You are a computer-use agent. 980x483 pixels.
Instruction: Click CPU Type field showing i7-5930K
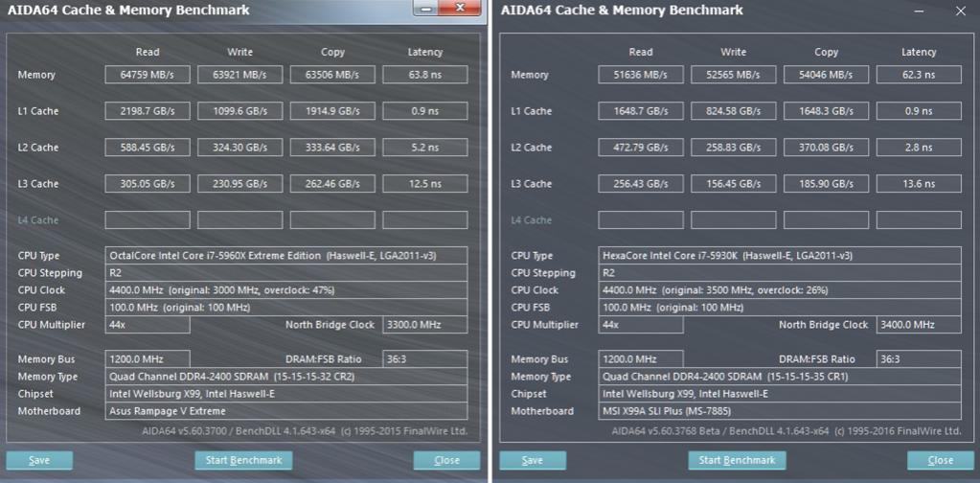pyautogui.click(x=780, y=256)
